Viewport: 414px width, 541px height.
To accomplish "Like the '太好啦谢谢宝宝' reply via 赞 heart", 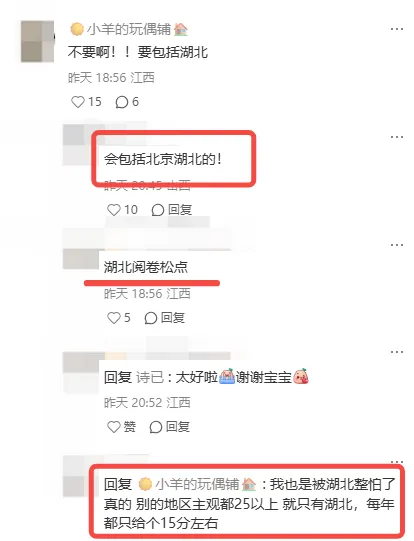I will (121, 427).
